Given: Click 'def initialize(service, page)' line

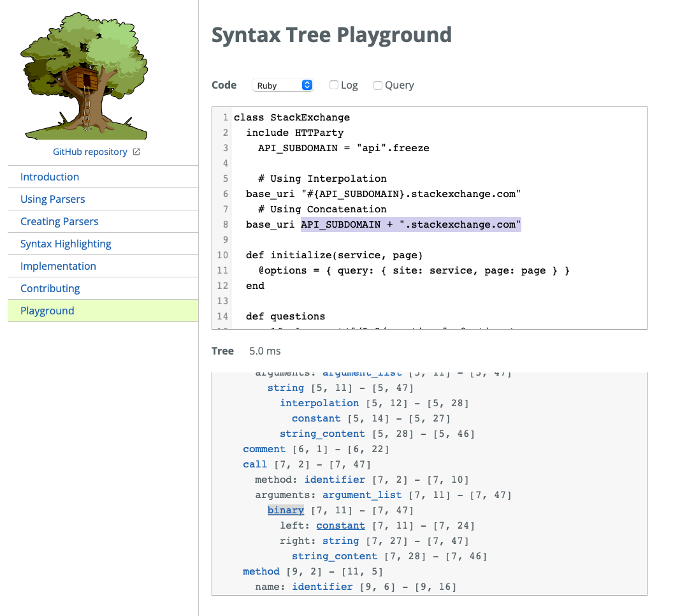Looking at the screenshot, I should click(x=334, y=255).
